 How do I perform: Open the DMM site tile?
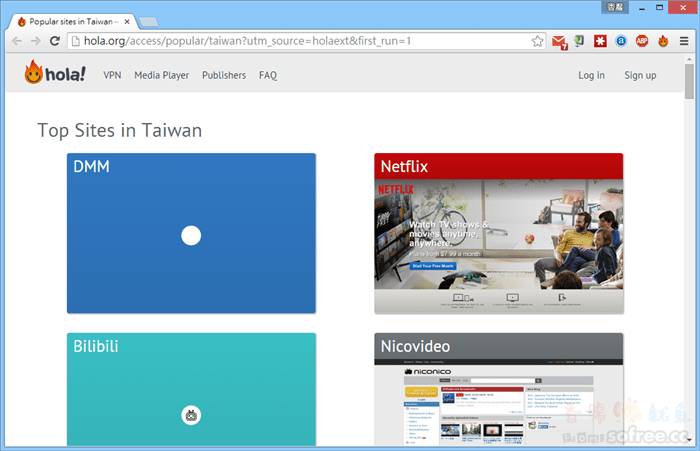[191, 233]
